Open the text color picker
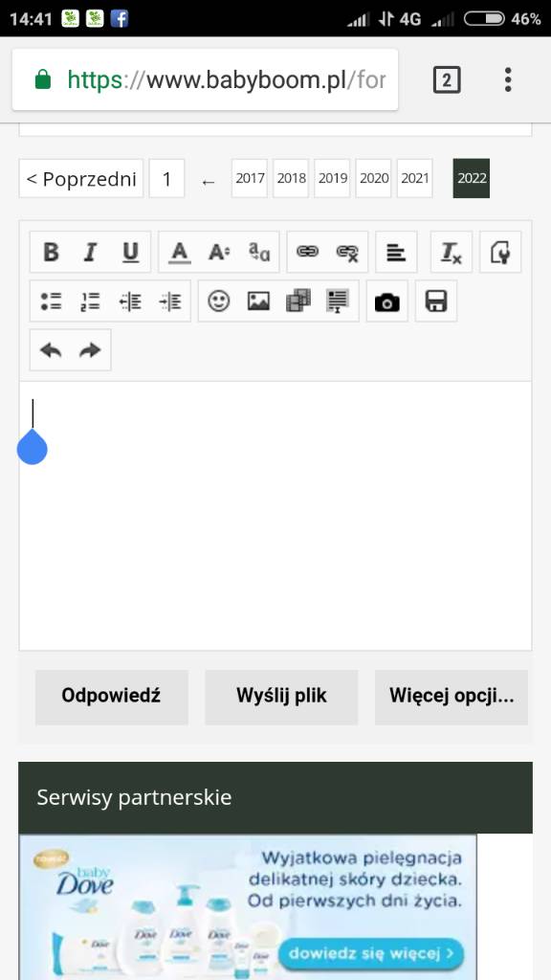This screenshot has width=551, height=980. point(179,253)
